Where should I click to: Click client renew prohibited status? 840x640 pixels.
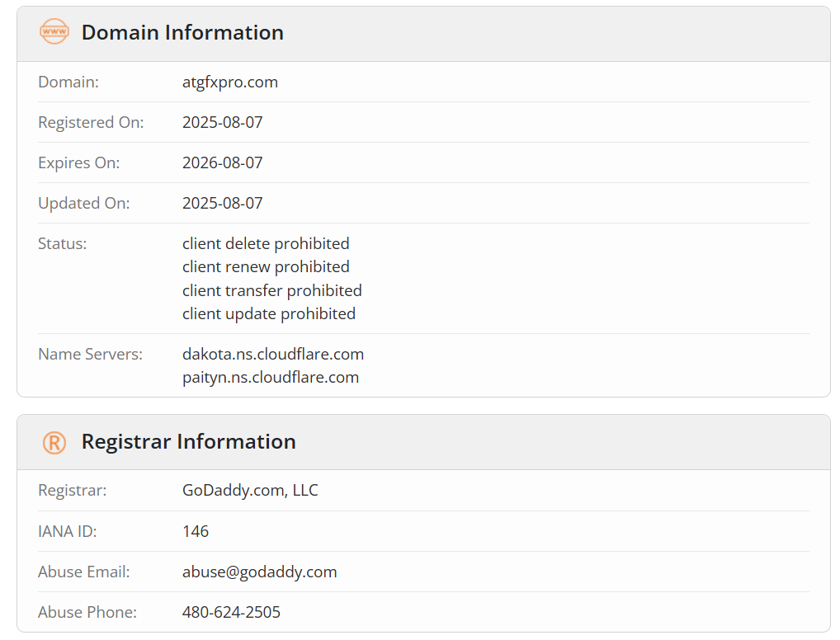(266, 266)
